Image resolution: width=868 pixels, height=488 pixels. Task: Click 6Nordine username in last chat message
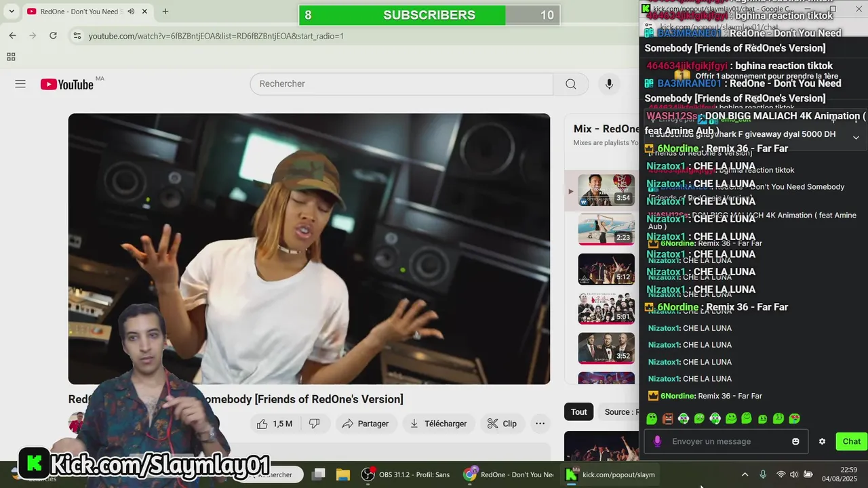click(677, 396)
